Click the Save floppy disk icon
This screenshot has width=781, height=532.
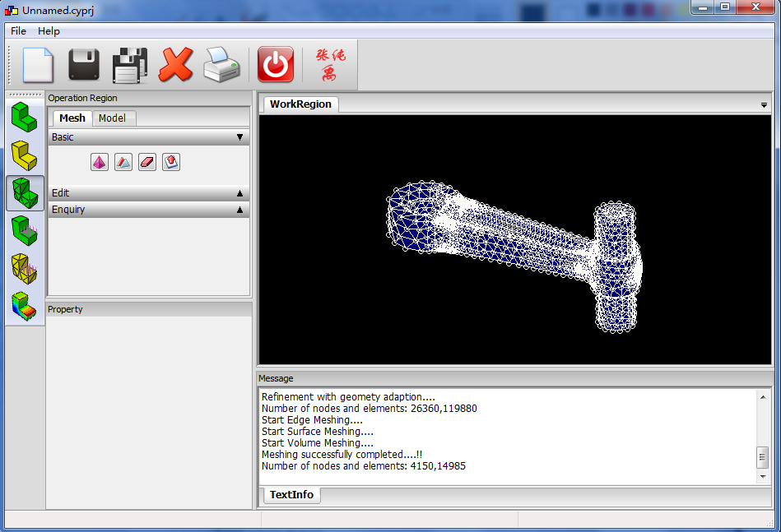tap(84, 64)
